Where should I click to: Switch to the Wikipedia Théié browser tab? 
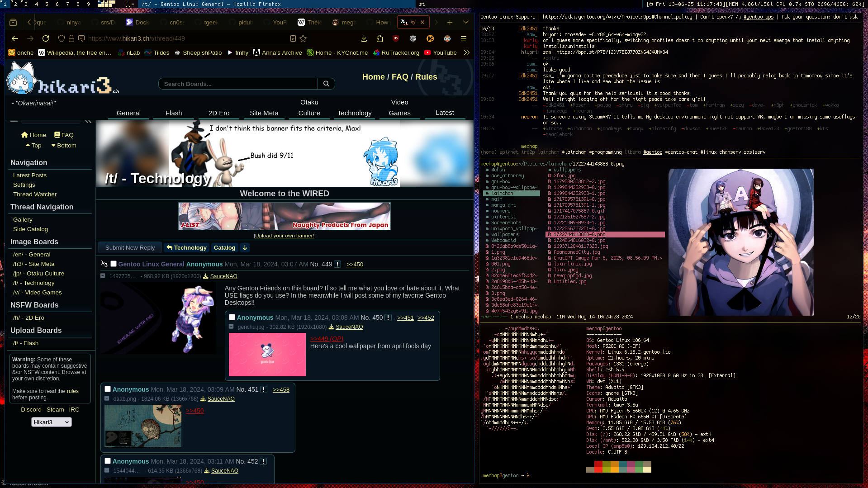(x=310, y=22)
